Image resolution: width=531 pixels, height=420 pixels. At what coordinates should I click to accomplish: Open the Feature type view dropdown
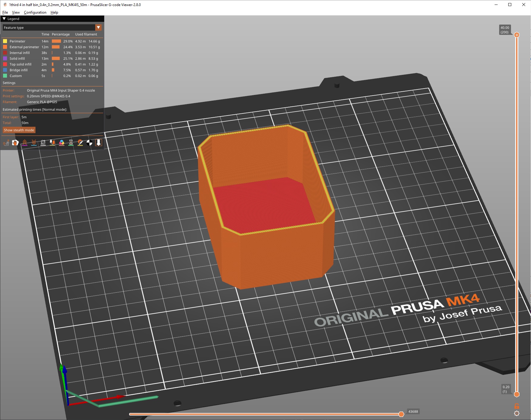pos(49,28)
